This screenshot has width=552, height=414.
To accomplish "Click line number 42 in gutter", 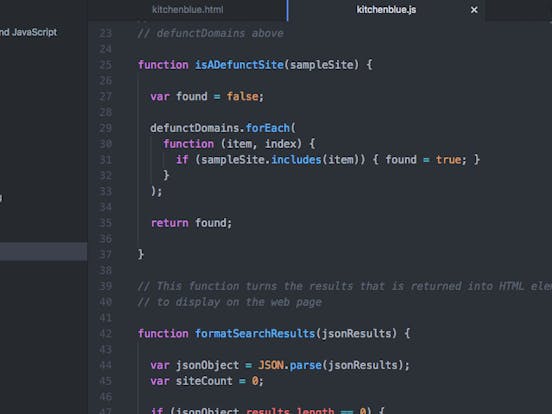I will click(x=105, y=333).
